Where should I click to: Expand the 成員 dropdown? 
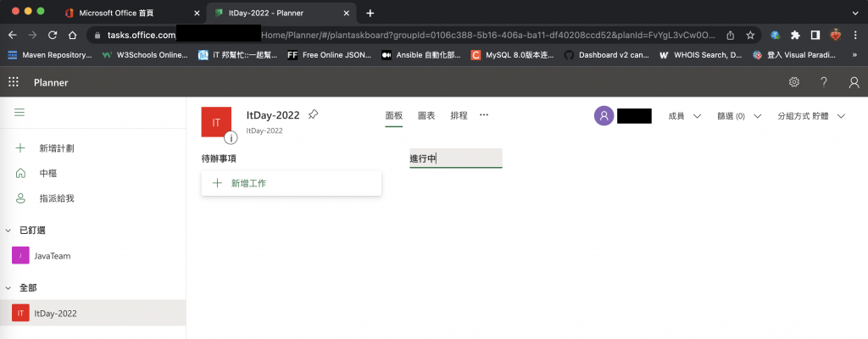[x=685, y=116]
